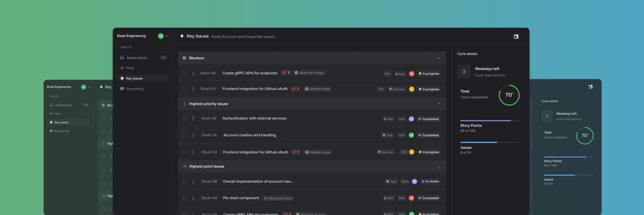Collapse the Highest point issues group
The image size is (644, 215).
coord(438,167)
